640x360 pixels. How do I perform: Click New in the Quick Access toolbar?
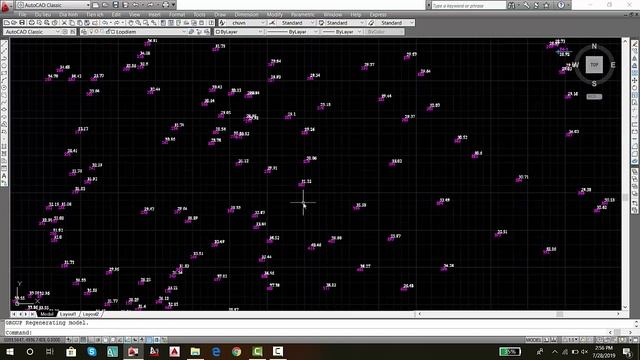point(95,5)
